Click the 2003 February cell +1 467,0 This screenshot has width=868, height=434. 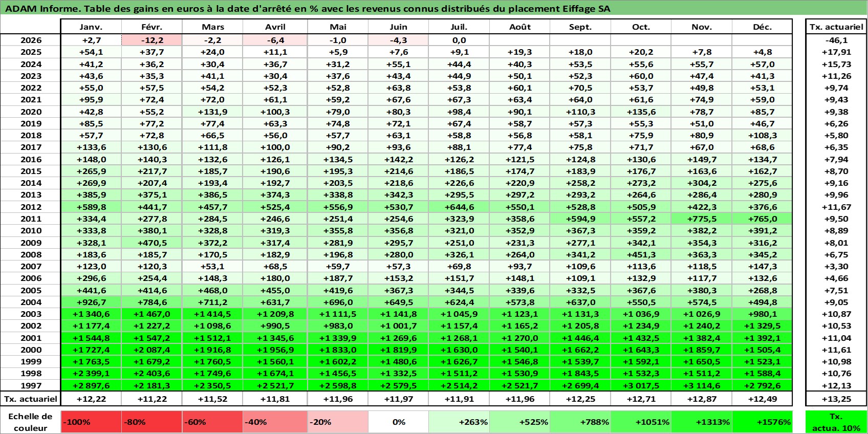click(x=151, y=314)
